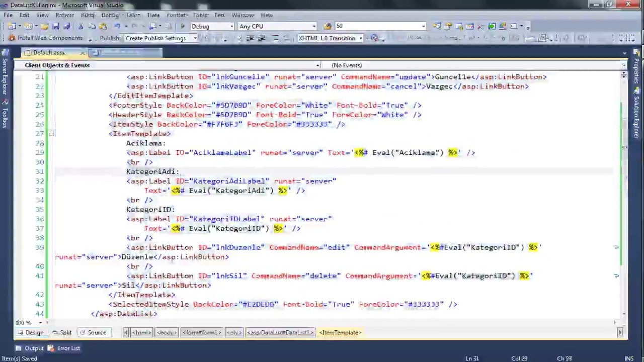Click the Start Page green icon
This screenshot has height=362, width=644.
(x=492, y=26)
